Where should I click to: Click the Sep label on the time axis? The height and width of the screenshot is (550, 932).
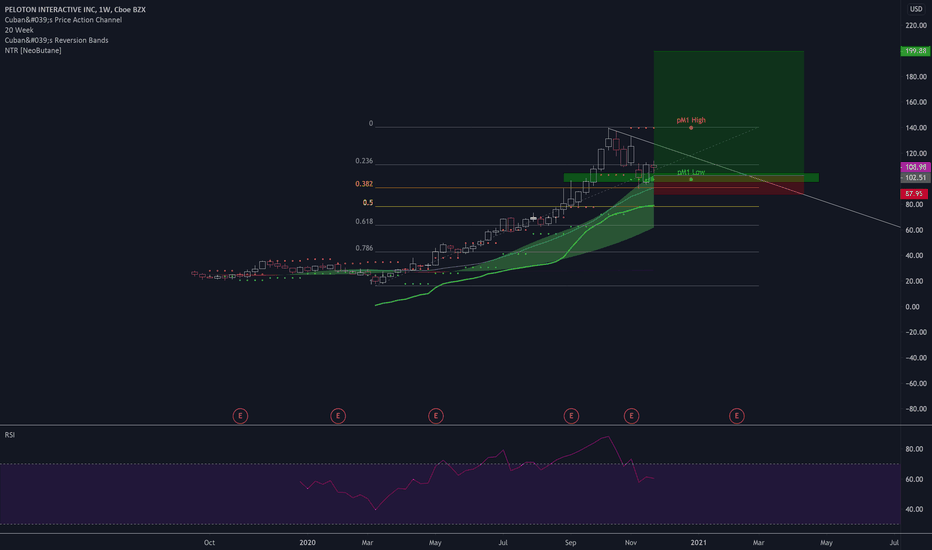tap(571, 542)
